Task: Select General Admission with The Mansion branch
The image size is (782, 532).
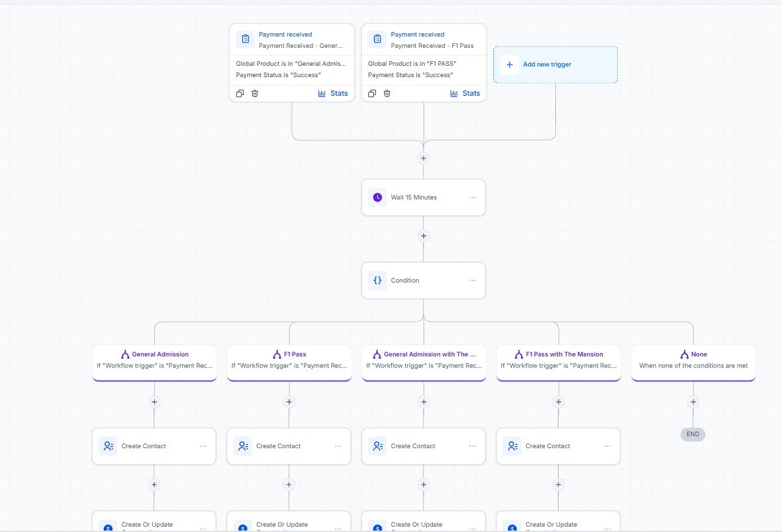Action: click(x=424, y=362)
